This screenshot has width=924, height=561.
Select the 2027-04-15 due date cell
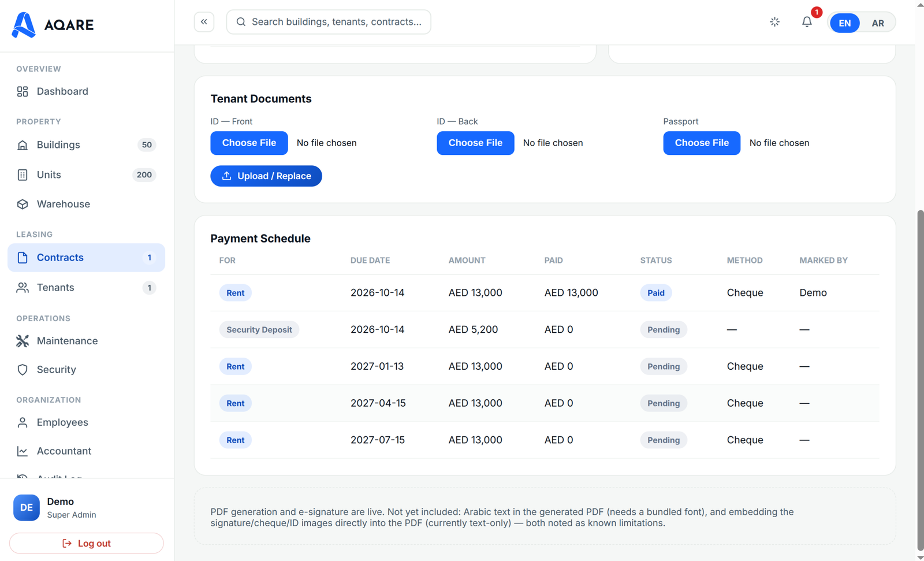click(x=378, y=403)
